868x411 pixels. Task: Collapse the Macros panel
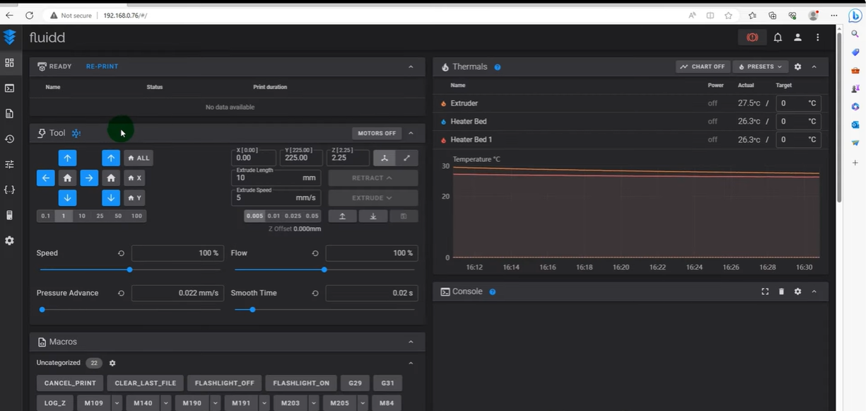pyautogui.click(x=411, y=342)
